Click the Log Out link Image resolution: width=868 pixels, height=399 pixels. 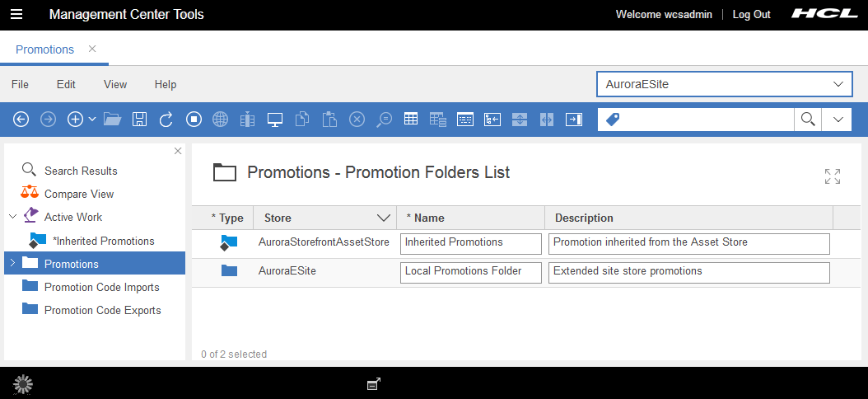[751, 14]
